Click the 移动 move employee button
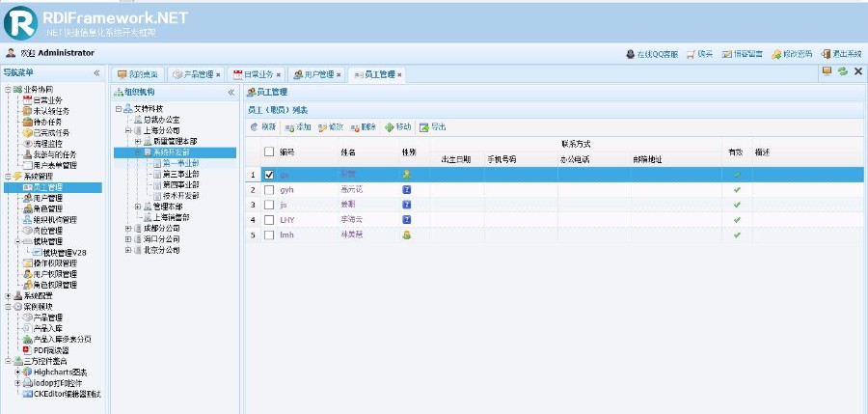Screen dimensions: 868x414 coord(398,127)
